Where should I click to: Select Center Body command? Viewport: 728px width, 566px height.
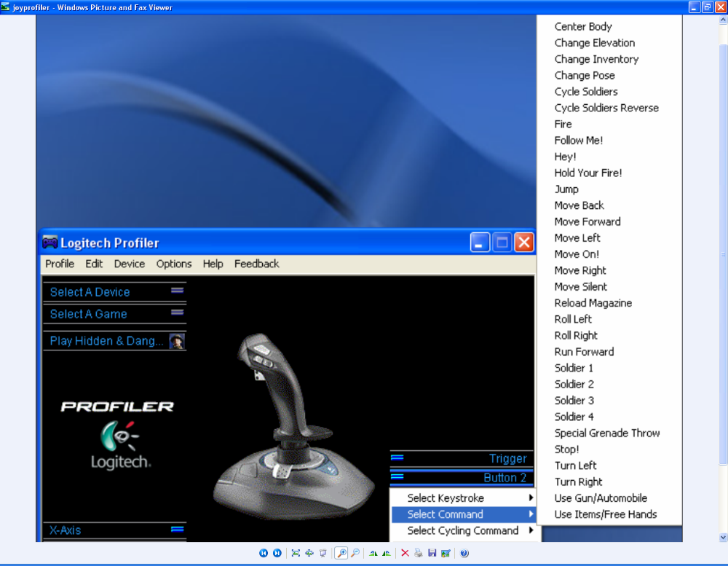click(609, 26)
